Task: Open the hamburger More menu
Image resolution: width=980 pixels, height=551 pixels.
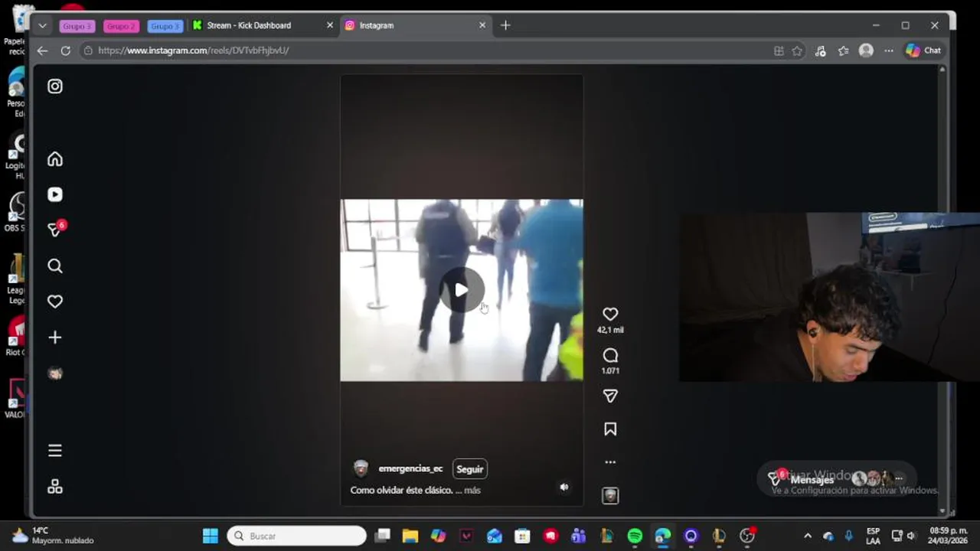Action: (x=55, y=451)
